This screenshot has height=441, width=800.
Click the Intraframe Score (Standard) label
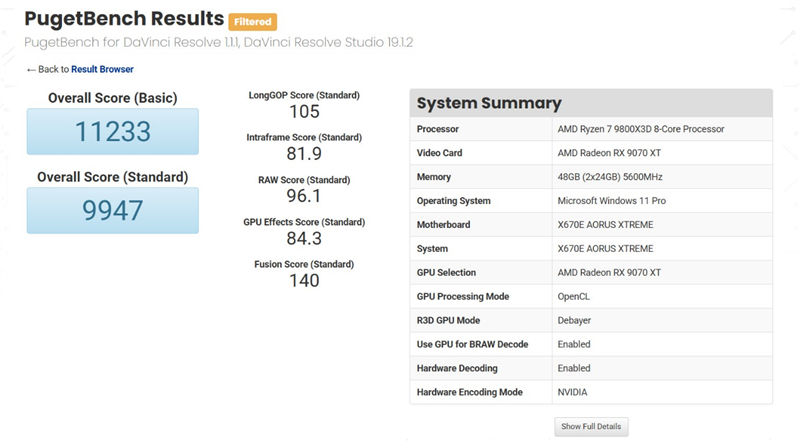coord(304,137)
